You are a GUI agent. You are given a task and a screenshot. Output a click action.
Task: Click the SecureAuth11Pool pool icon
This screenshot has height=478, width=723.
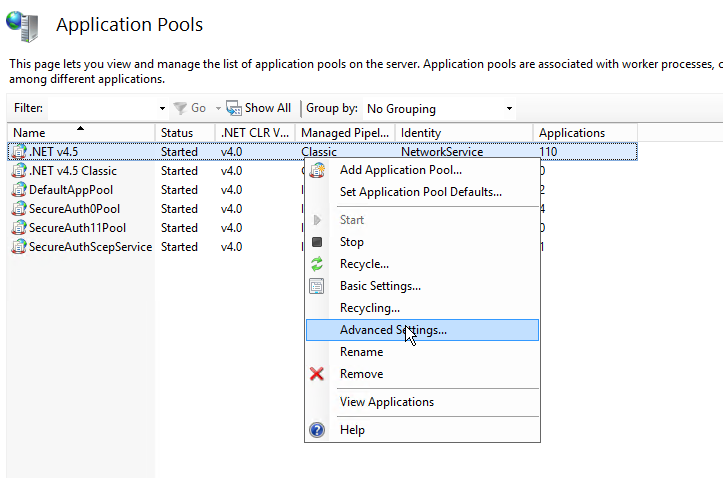click(19, 228)
